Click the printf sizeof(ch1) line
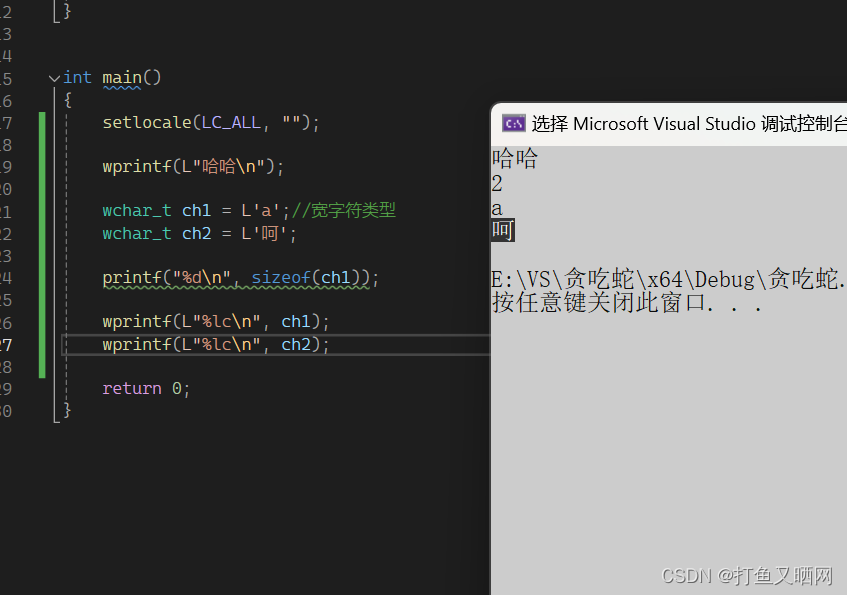The width and height of the screenshot is (847, 595). tap(241, 278)
